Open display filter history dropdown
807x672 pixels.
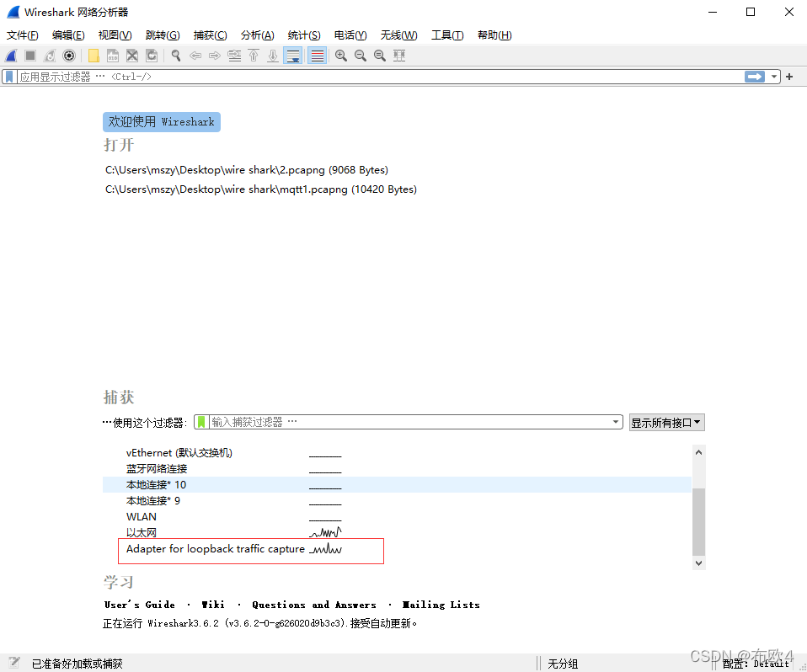coord(773,77)
